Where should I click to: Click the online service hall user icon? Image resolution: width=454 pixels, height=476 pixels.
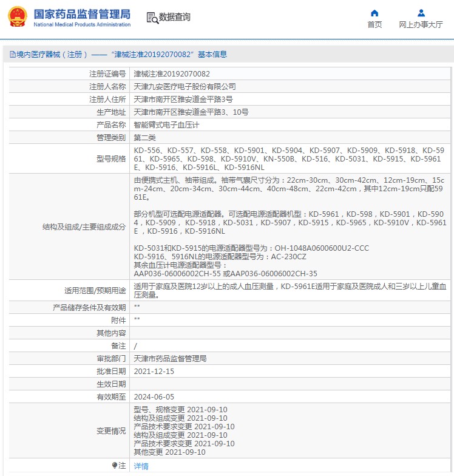421,13
